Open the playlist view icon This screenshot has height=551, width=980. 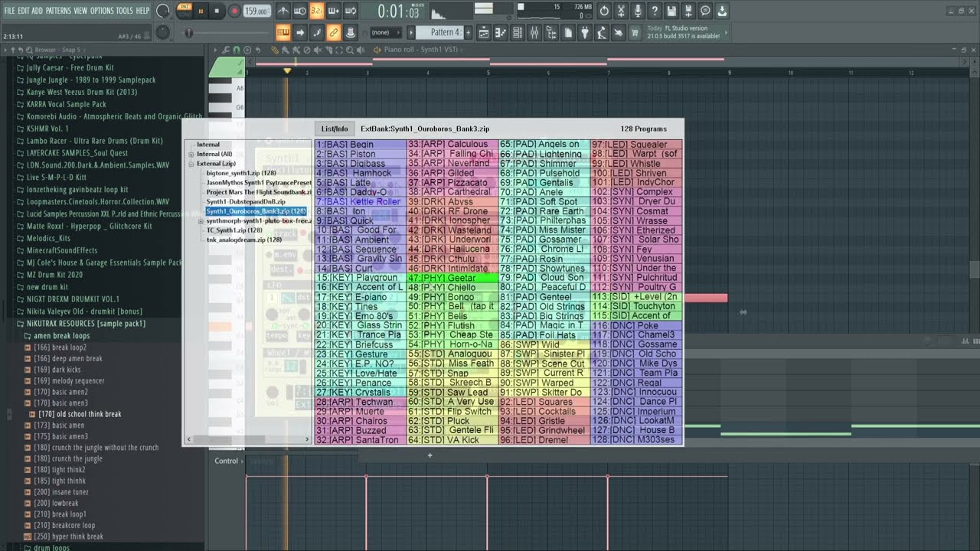tap(484, 32)
